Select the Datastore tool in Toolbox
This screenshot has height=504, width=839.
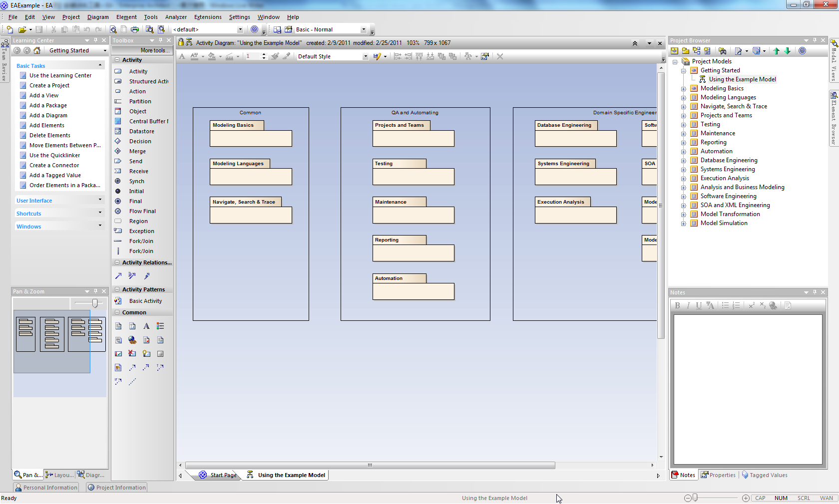[x=141, y=131]
